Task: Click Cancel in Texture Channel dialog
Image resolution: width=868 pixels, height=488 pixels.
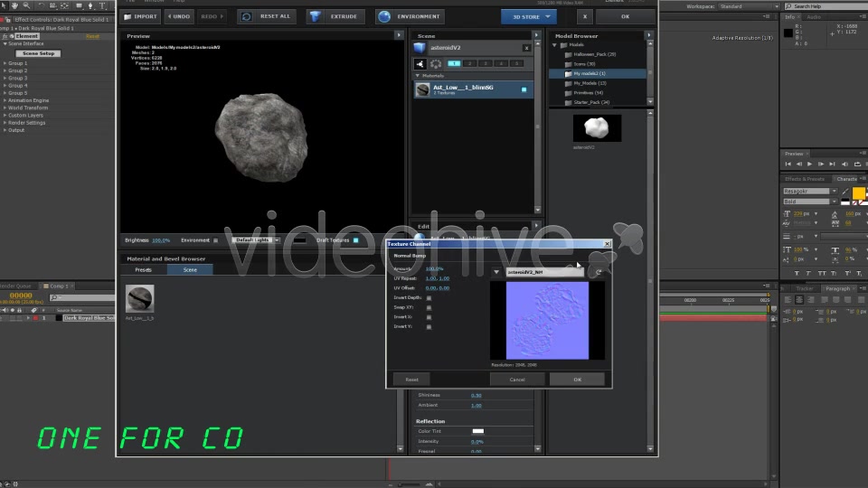Action: click(x=517, y=380)
